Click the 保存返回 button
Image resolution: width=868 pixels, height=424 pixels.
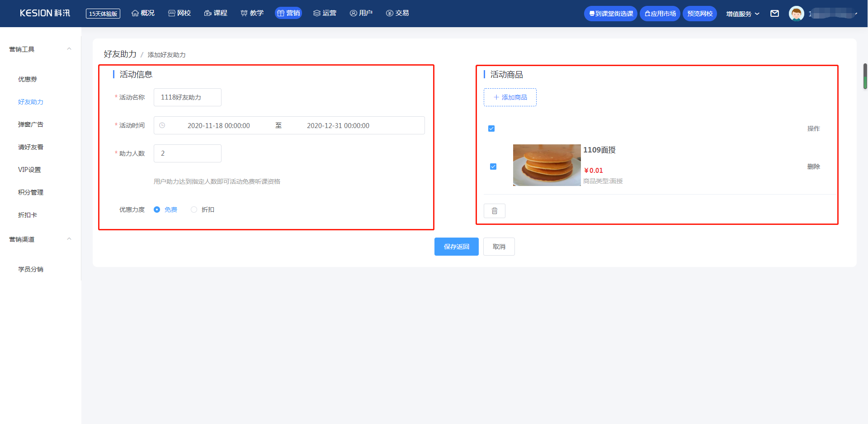coord(457,247)
